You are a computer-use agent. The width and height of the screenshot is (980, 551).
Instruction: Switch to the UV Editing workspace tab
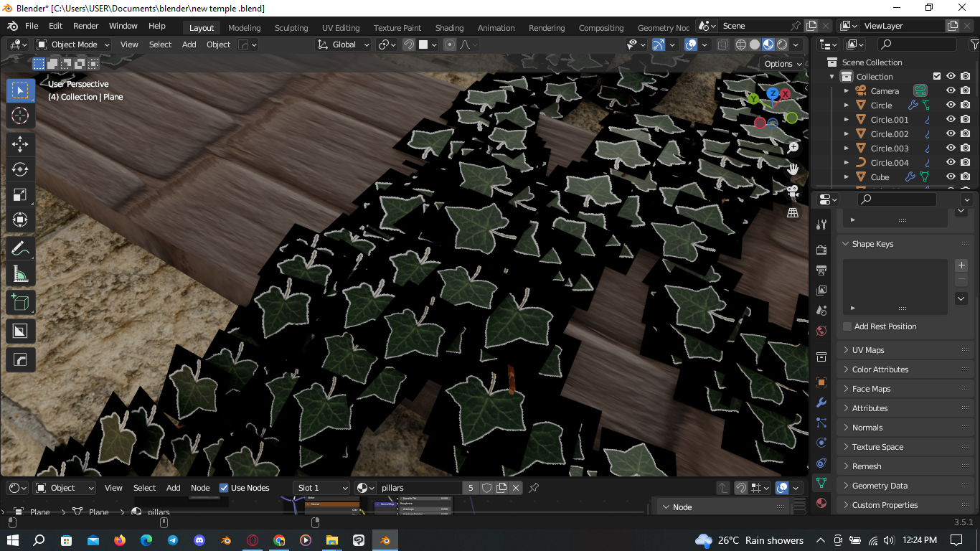pyautogui.click(x=341, y=28)
